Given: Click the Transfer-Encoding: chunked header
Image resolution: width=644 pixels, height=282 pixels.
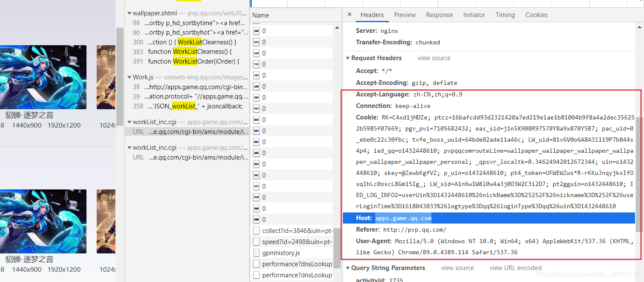Looking at the screenshot, I should (398, 42).
